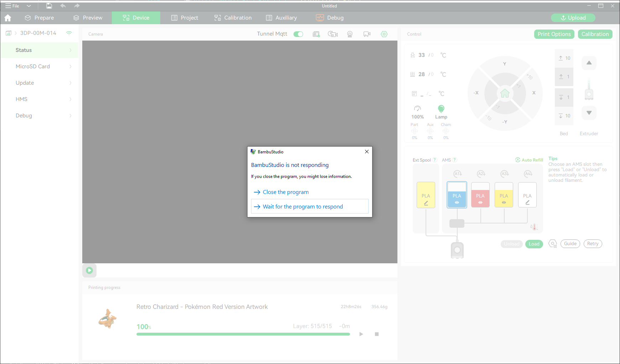Click the Wi-Fi signal icon beside 3DP-00M-014

[x=69, y=33]
